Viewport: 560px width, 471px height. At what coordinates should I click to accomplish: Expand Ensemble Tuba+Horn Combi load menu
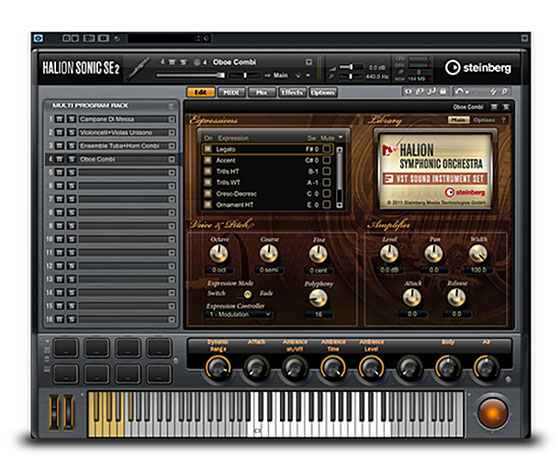coord(172,146)
